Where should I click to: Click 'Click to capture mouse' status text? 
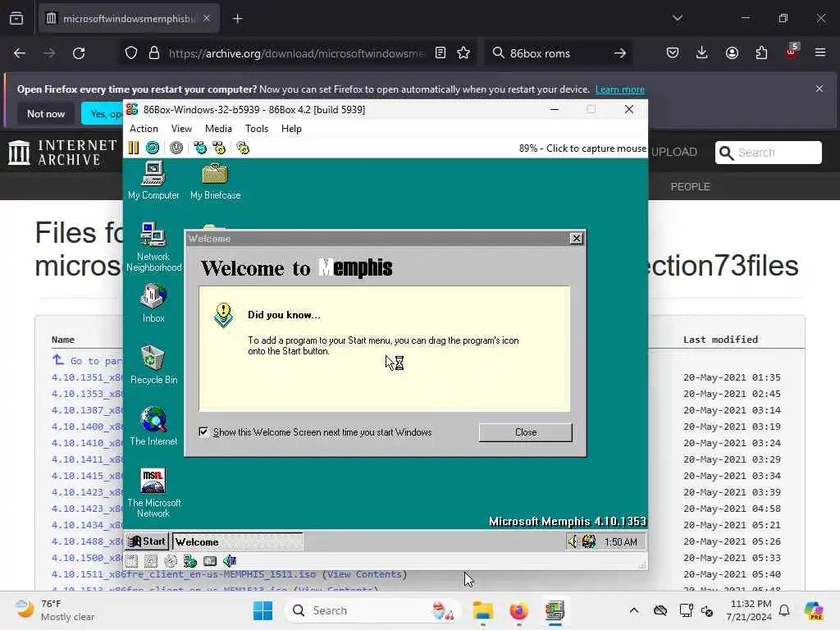click(596, 148)
